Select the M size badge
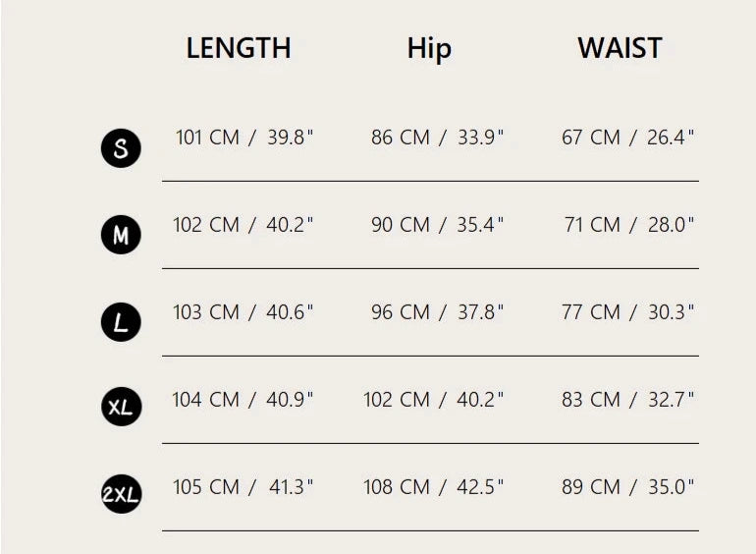Image resolution: width=756 pixels, height=554 pixels. point(121,236)
